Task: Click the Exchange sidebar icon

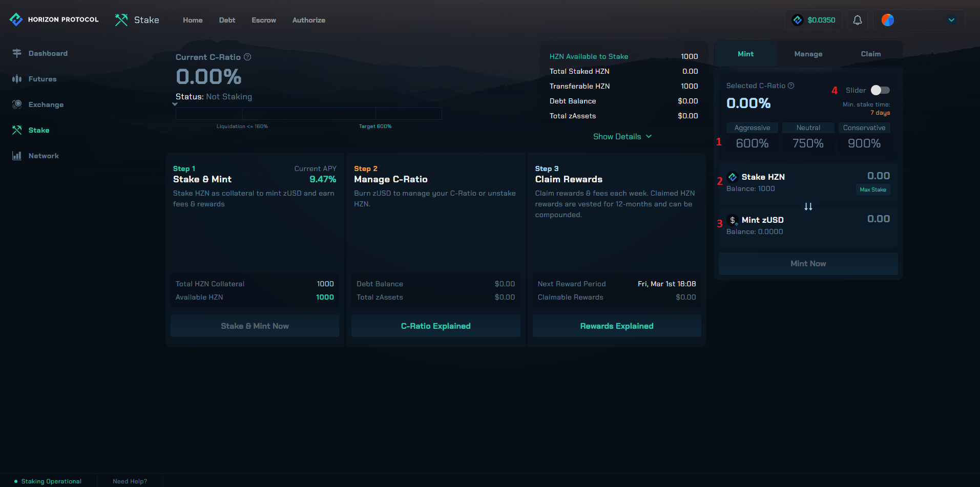Action: click(x=17, y=104)
